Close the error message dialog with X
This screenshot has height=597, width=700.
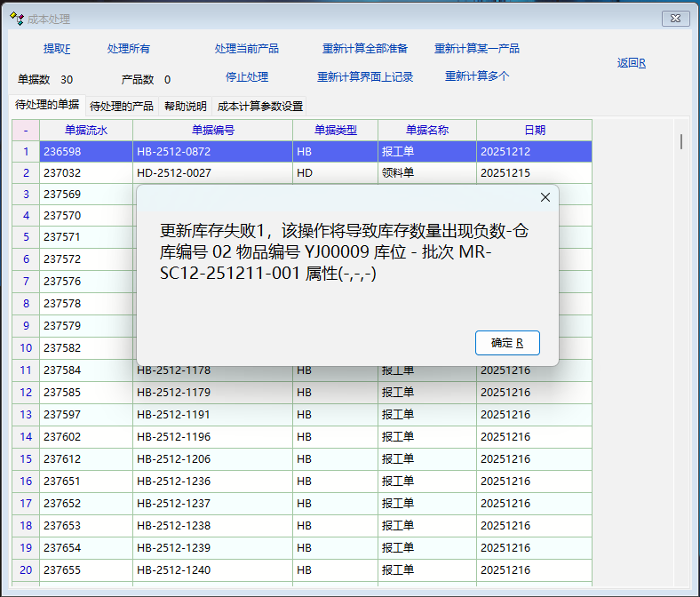coord(545,197)
